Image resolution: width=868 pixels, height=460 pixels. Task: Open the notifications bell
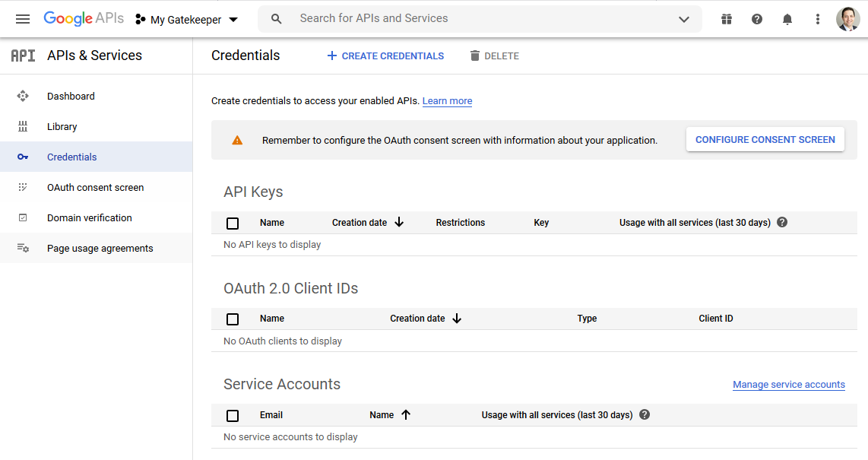click(x=787, y=19)
